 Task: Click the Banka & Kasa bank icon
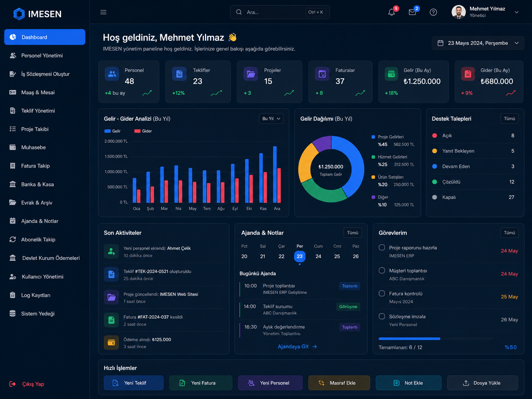coord(12,184)
